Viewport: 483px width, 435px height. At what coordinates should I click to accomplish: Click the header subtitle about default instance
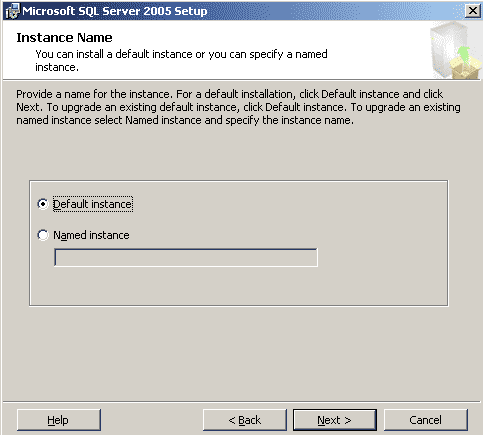tap(181, 60)
